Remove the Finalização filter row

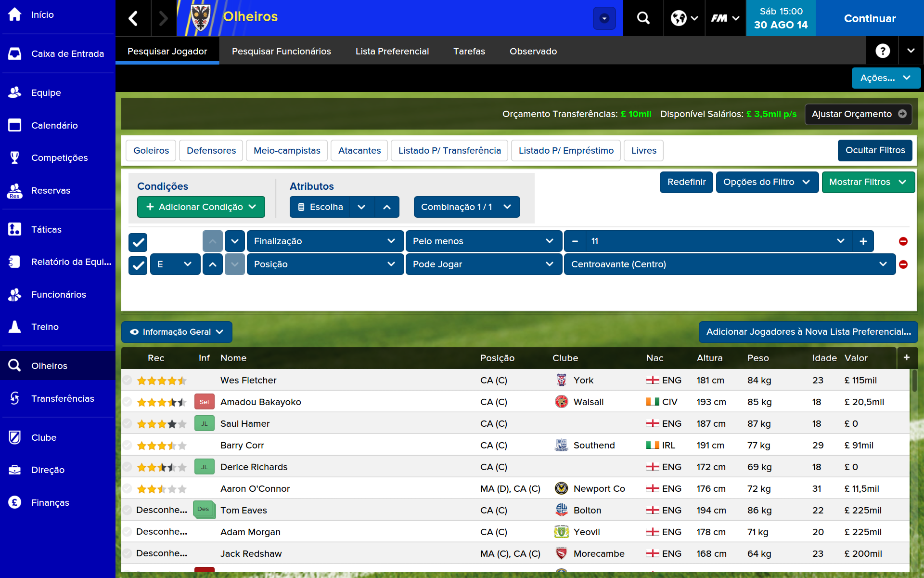coord(903,241)
